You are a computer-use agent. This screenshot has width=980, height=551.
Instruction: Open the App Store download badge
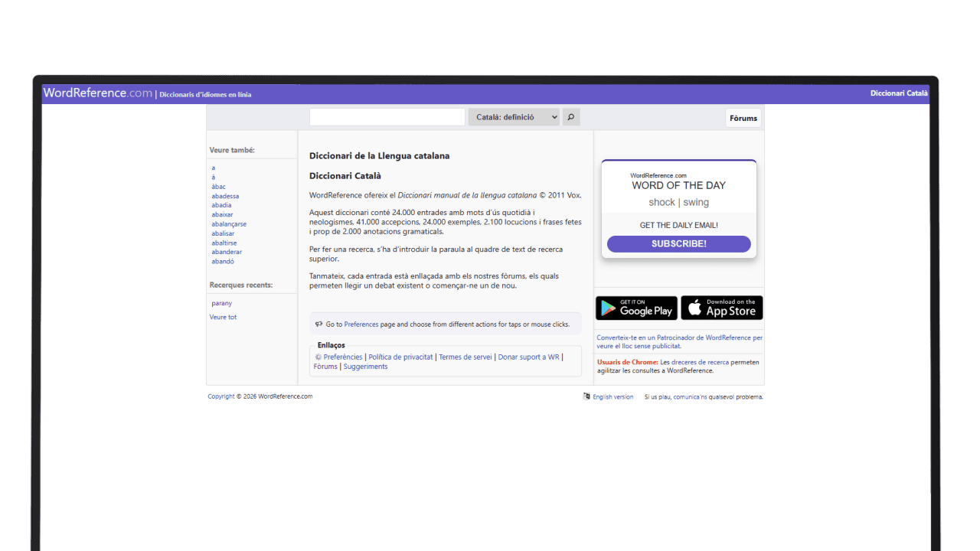pos(721,308)
